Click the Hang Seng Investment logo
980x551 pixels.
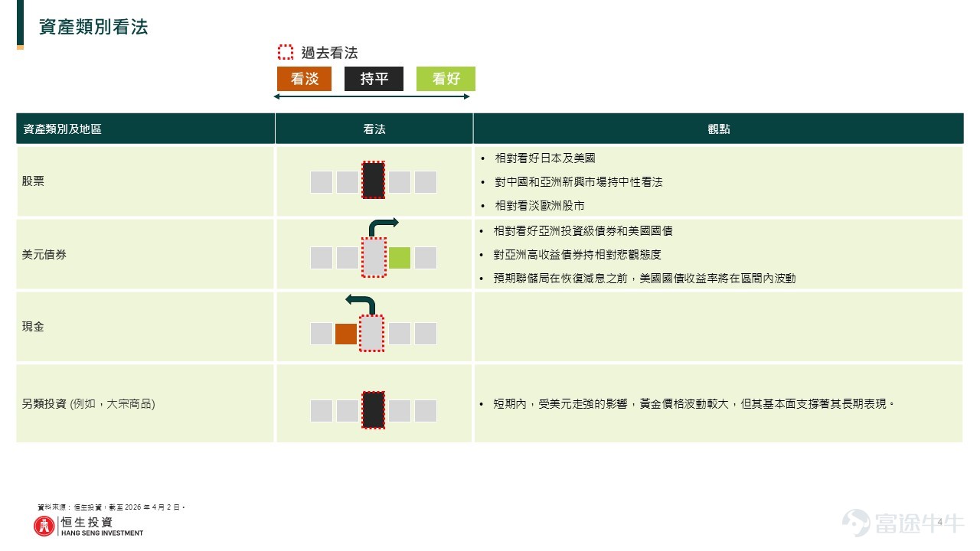pyautogui.click(x=88, y=526)
